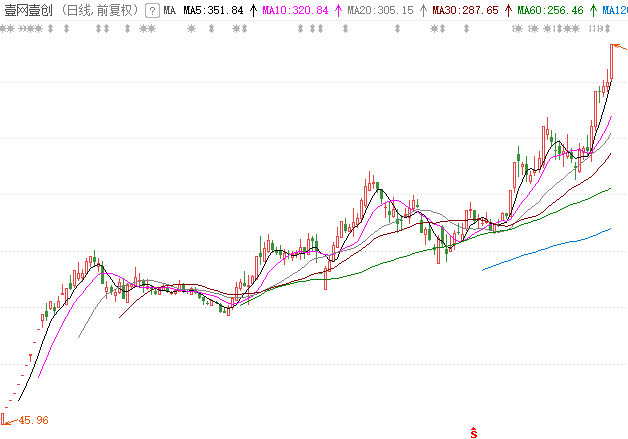Image resolution: width=628 pixels, height=439 pixels.
Task: Click the question mark help icon
Action: (151, 10)
